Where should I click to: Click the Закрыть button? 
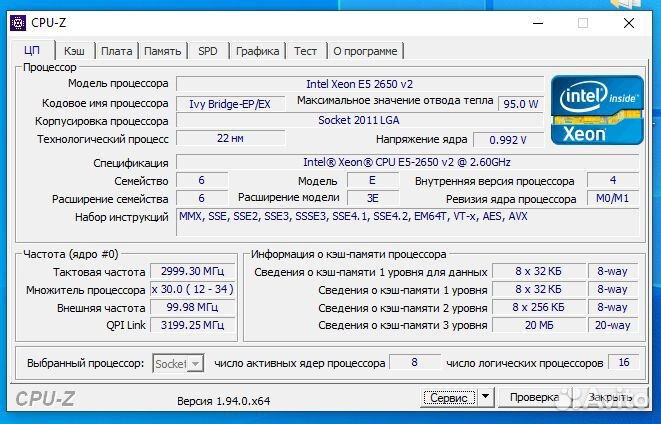pyautogui.click(x=610, y=397)
